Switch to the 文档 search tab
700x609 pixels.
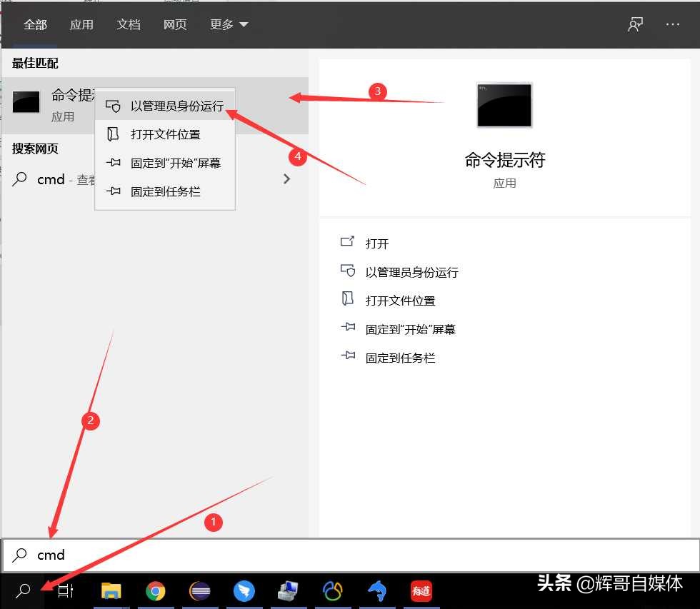click(x=129, y=24)
